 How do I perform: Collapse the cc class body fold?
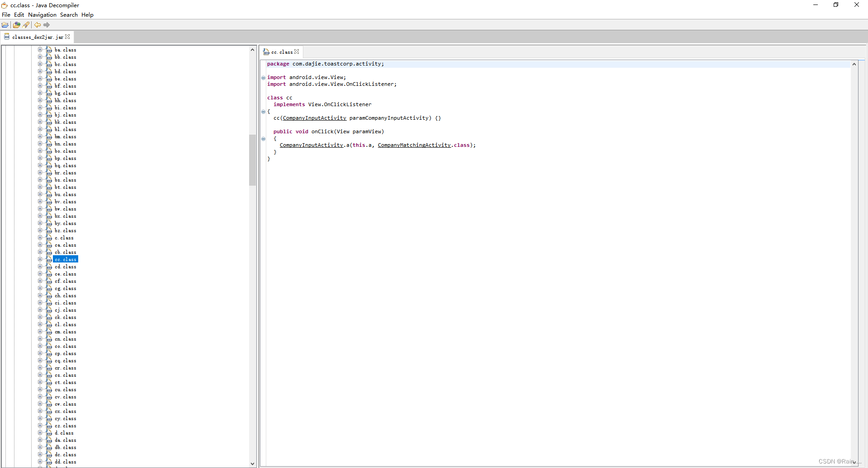click(263, 112)
